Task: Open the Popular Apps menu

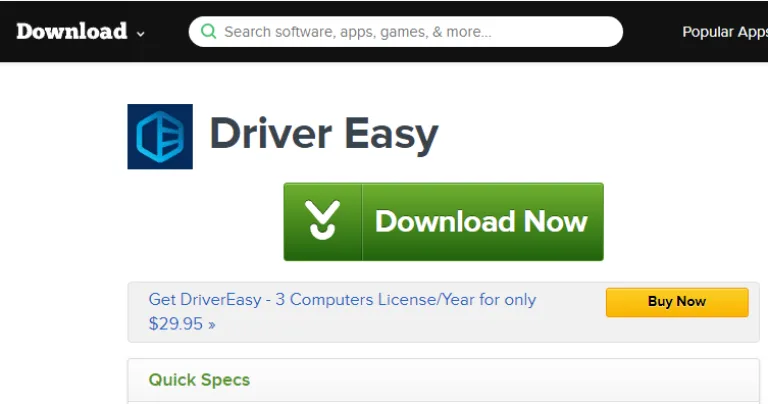Action: (x=725, y=32)
